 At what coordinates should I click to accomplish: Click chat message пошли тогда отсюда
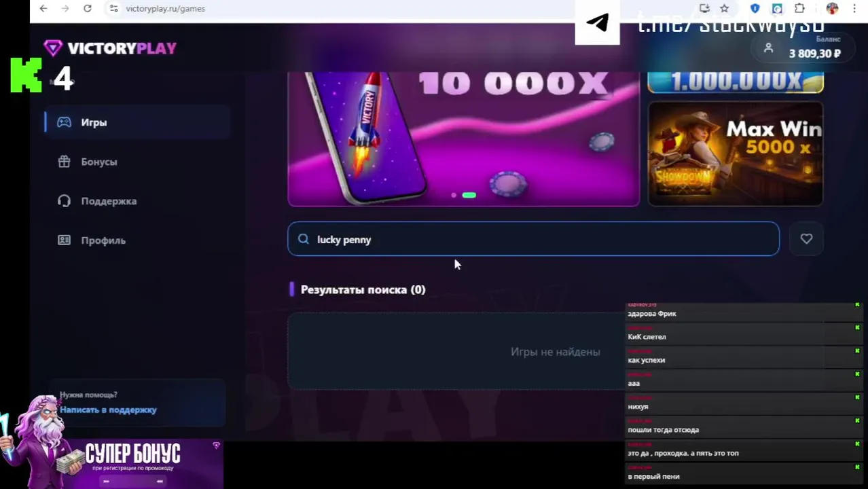[663, 430]
